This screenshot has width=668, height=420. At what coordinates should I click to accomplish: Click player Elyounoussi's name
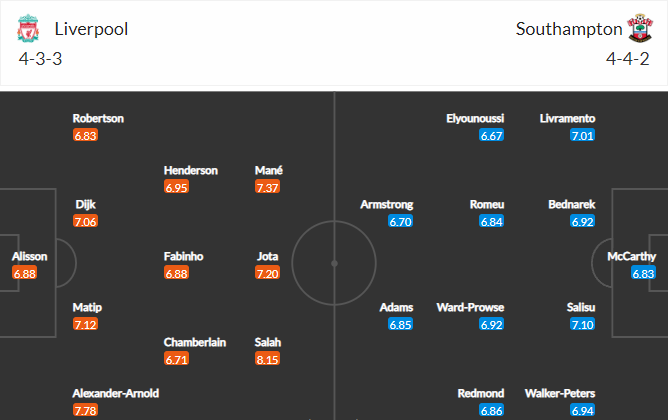pyautogui.click(x=475, y=118)
